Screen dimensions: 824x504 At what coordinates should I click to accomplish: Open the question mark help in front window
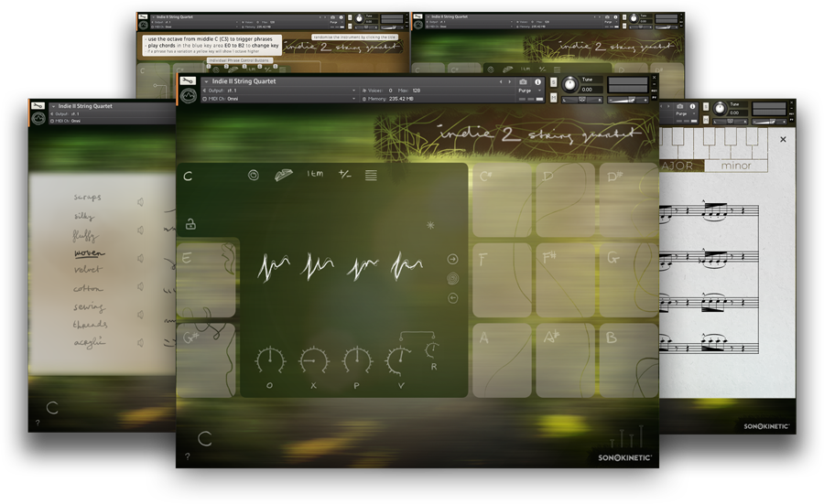pos(188,456)
